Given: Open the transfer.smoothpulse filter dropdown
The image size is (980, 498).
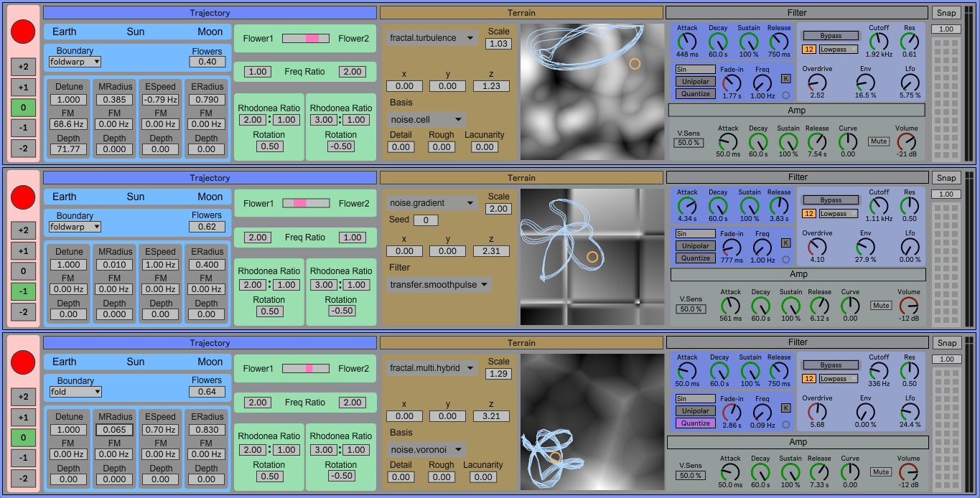Looking at the screenshot, I should click(x=439, y=285).
